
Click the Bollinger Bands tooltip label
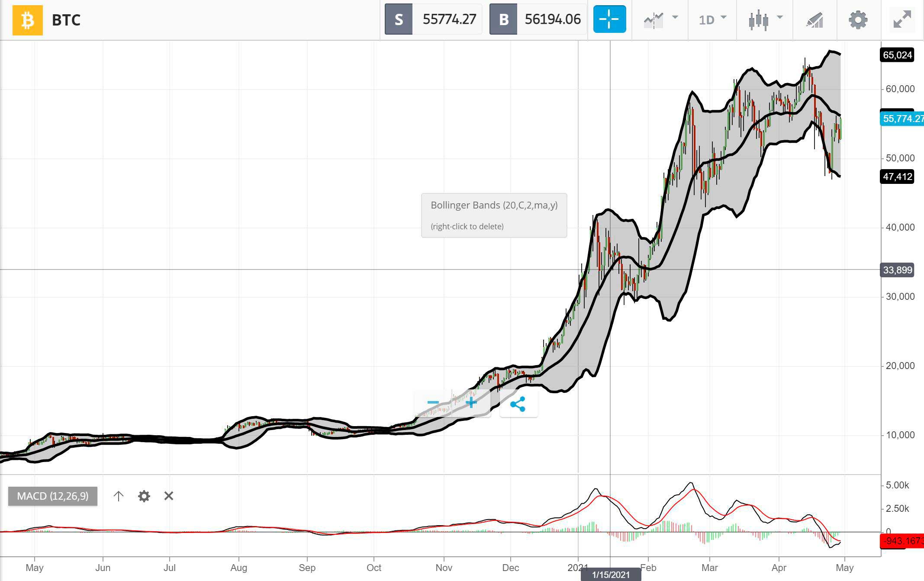494,205
